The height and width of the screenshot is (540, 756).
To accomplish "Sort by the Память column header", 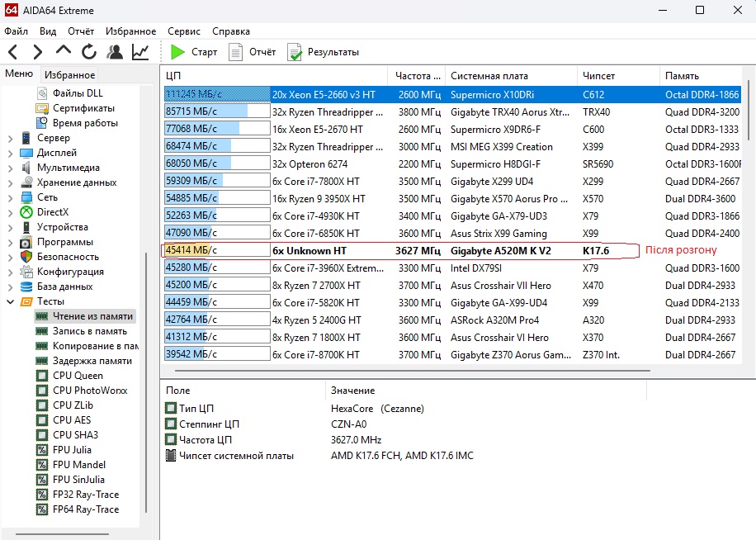I will tap(701, 76).
